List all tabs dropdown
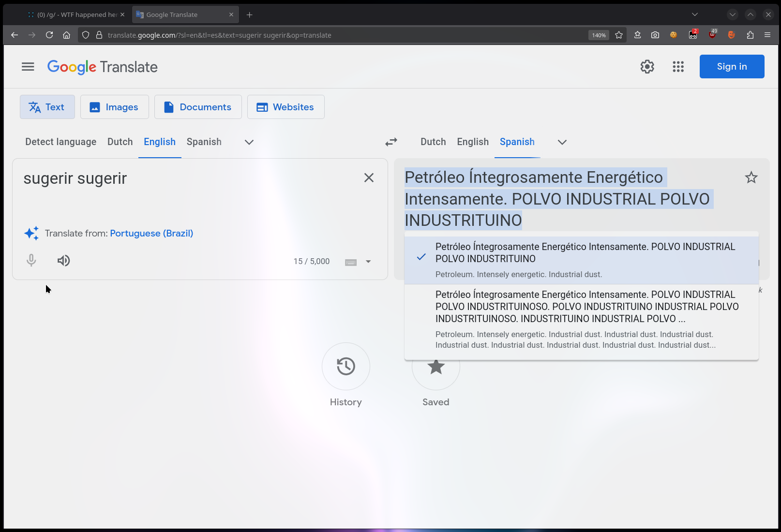The height and width of the screenshot is (532, 781). 694,15
